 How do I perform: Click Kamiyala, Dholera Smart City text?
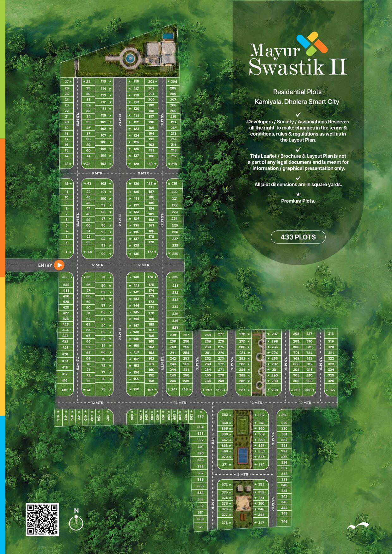(297, 102)
